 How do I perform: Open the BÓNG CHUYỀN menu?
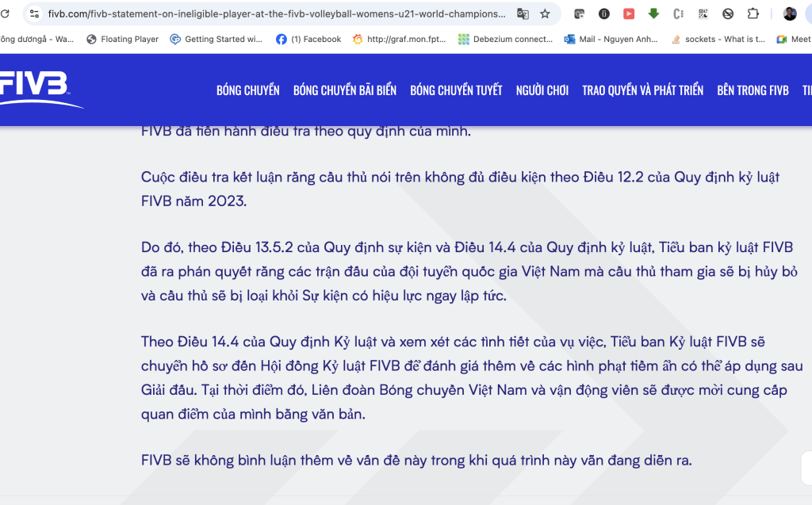[x=248, y=90]
